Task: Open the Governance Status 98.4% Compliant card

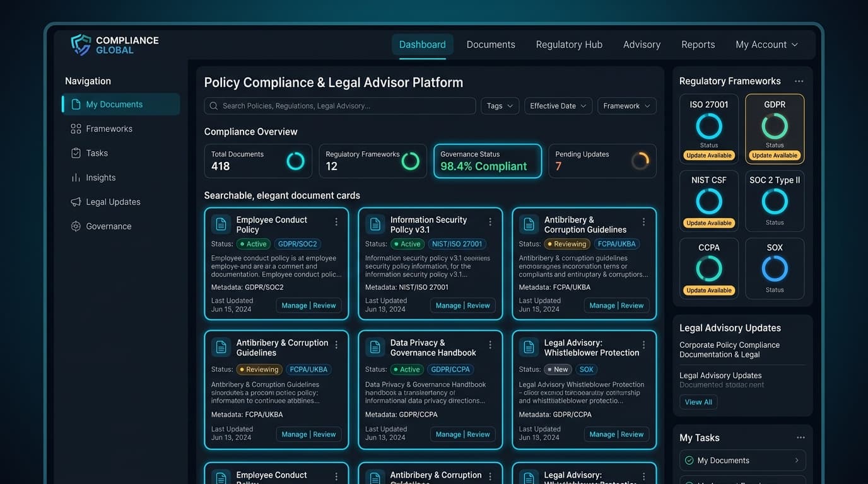Action: [488, 161]
